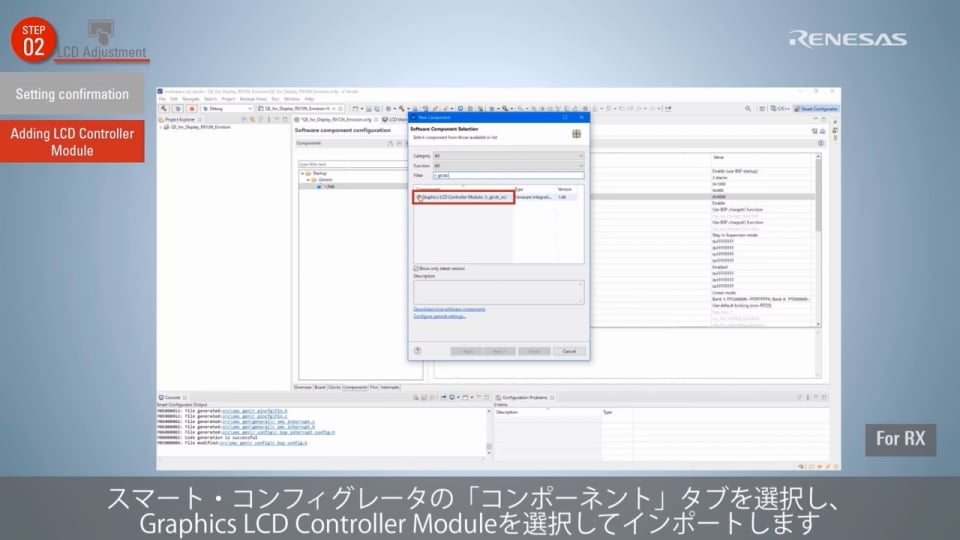Click the Configuration Problems tab icon

(x=497, y=397)
